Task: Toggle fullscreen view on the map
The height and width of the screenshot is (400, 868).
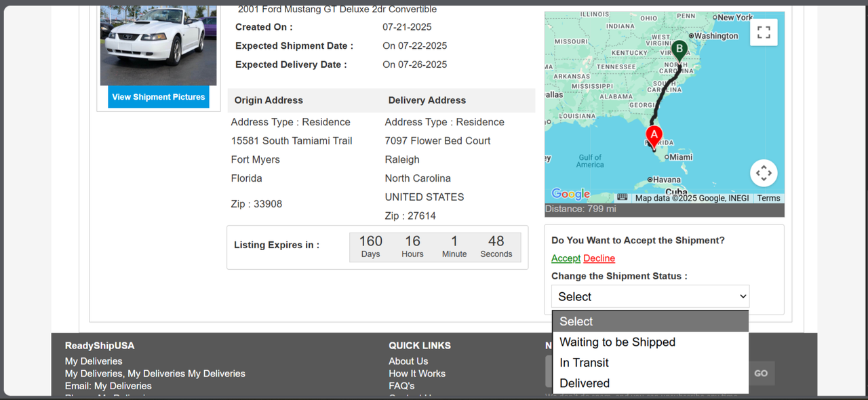Action: tap(764, 32)
